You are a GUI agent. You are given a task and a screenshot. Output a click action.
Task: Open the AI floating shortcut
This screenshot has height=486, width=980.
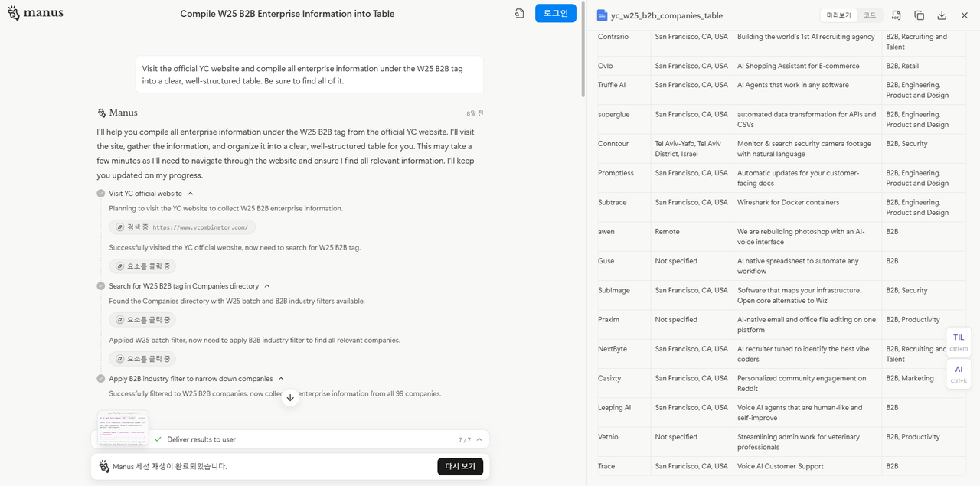(x=959, y=373)
